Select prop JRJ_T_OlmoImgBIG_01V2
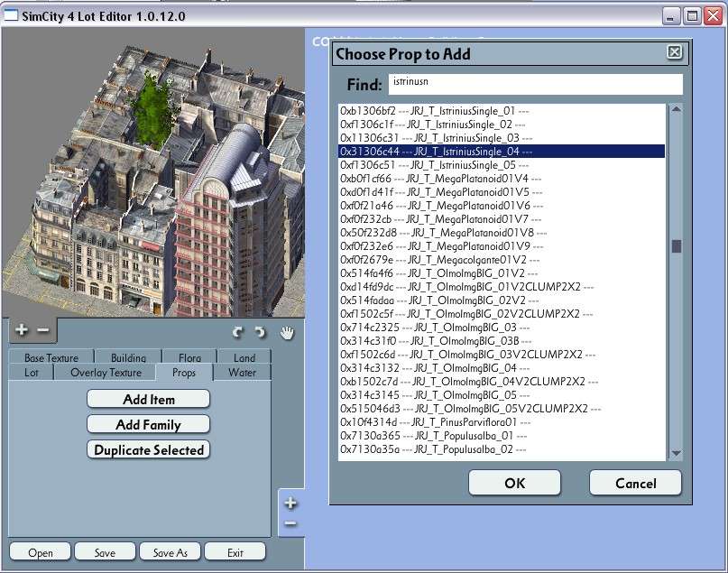Screen dimensions: 728x573 502,273
